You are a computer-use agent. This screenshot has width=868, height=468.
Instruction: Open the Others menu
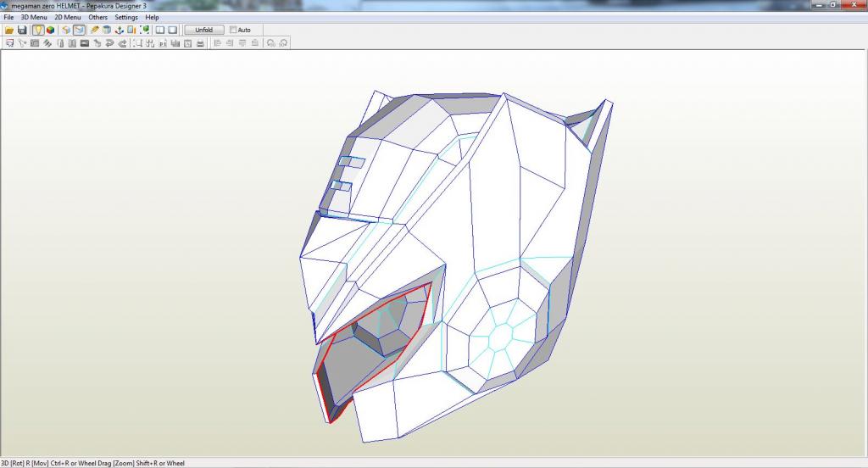[x=98, y=17]
